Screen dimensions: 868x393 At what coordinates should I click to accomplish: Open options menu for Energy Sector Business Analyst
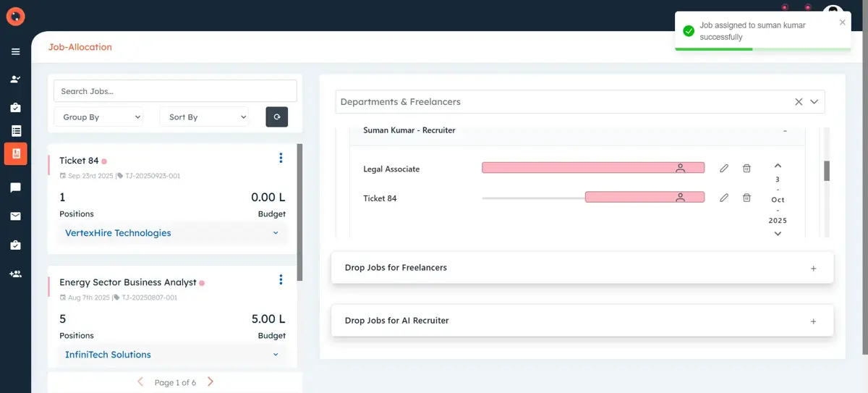pyautogui.click(x=281, y=280)
